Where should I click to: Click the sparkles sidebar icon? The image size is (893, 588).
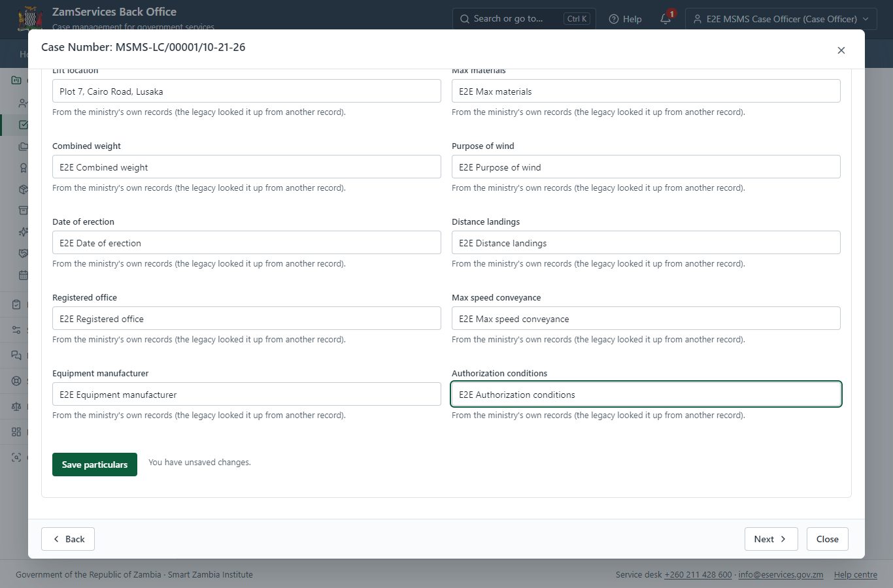coord(24,232)
